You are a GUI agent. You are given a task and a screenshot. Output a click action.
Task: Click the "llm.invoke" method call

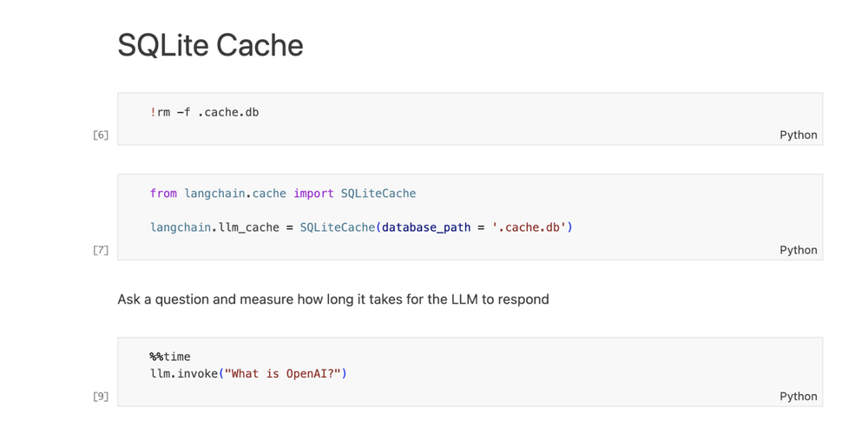[184, 374]
